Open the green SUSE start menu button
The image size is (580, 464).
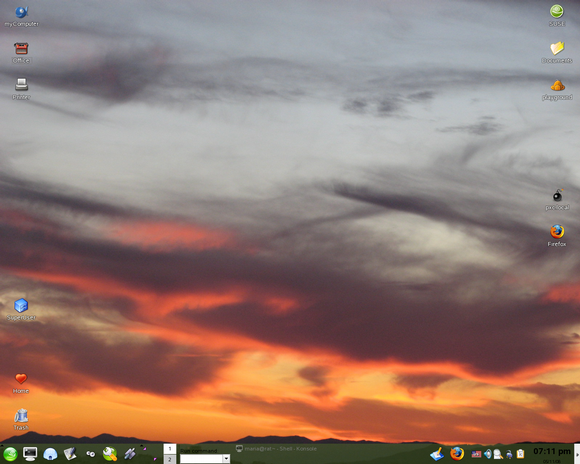[x=10, y=454]
